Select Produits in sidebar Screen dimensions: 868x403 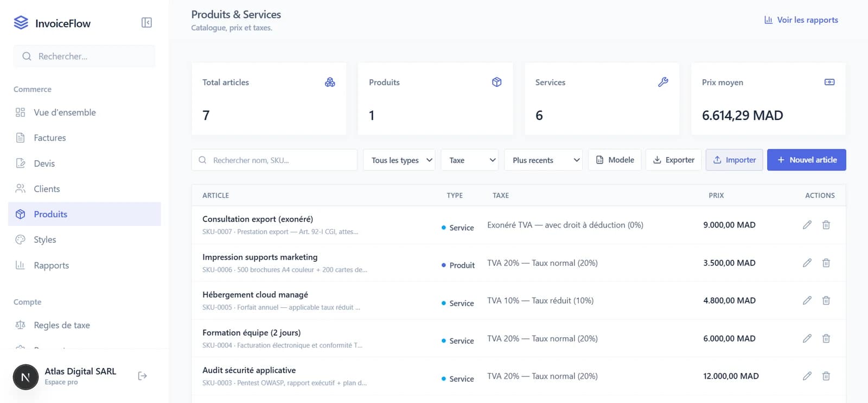85,214
